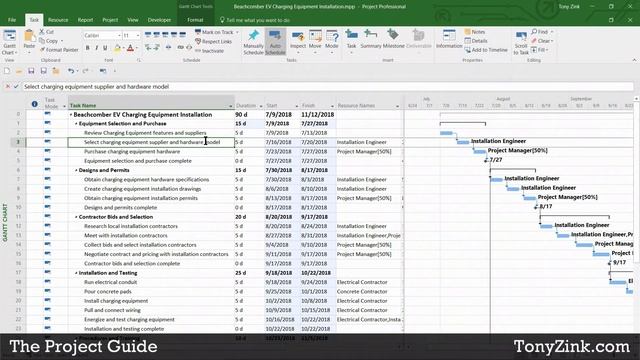Switch to the Project tab
Image resolution: width=640 pixels, height=360 pixels.
(x=110, y=20)
